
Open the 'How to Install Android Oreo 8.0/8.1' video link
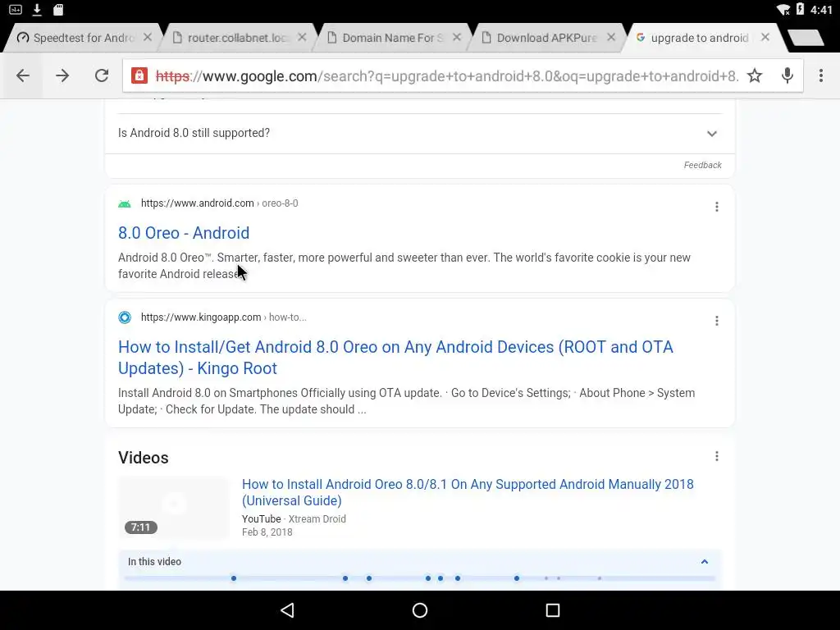tap(468, 492)
